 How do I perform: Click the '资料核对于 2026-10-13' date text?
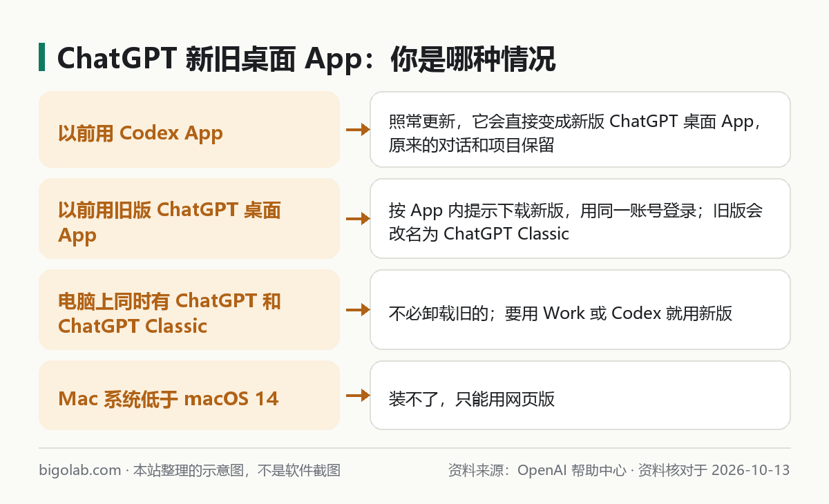point(714,471)
